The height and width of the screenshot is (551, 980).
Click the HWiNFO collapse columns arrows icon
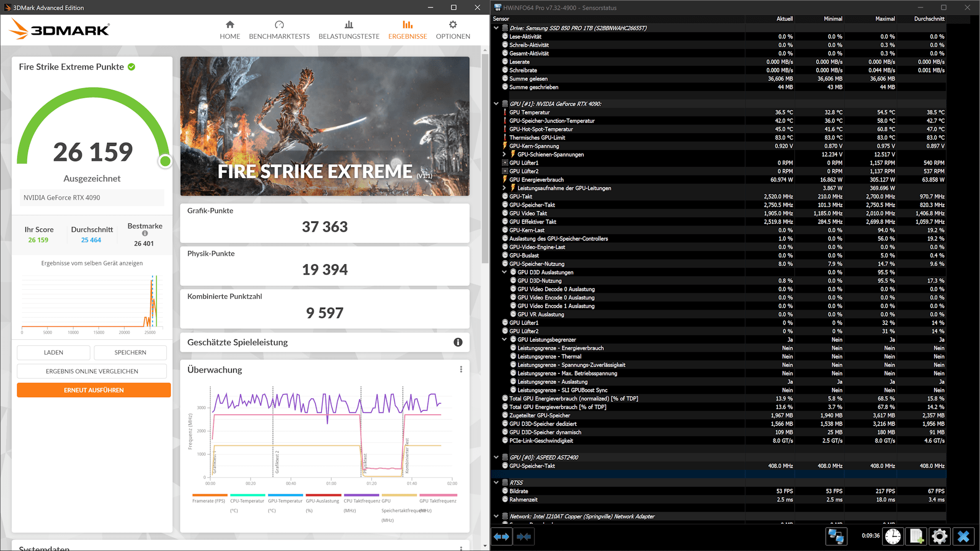point(524,537)
